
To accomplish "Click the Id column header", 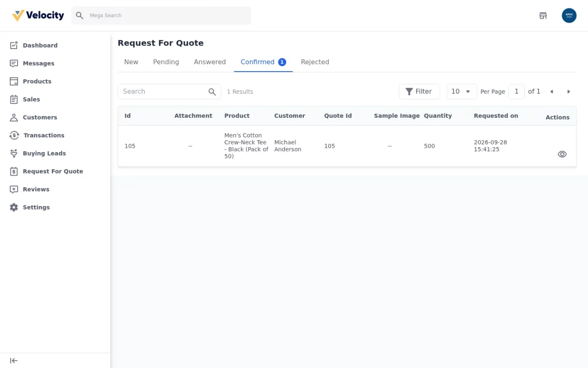I will [x=127, y=116].
